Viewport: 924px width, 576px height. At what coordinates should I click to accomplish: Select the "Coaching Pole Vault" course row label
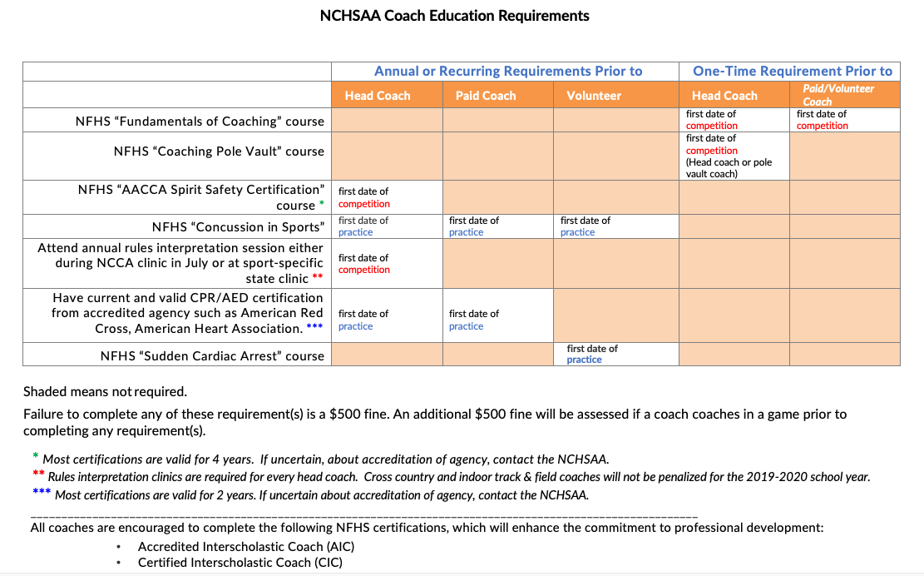pos(219,151)
